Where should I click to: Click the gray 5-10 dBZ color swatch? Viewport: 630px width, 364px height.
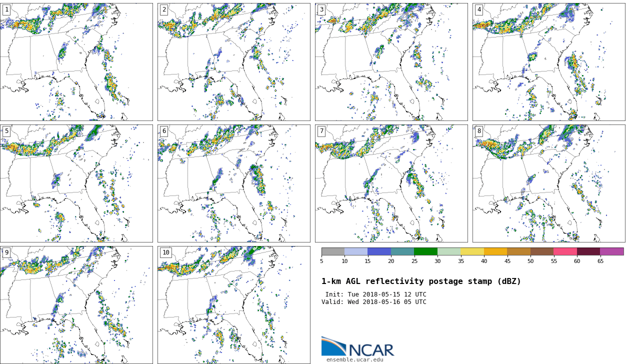coord(333,251)
